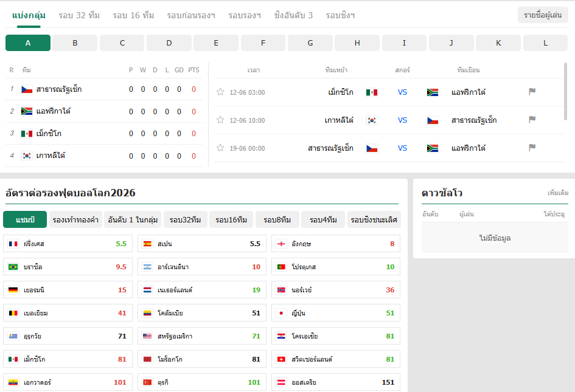
Task: Select แชมป์ odds category
Action: pyautogui.click(x=25, y=219)
